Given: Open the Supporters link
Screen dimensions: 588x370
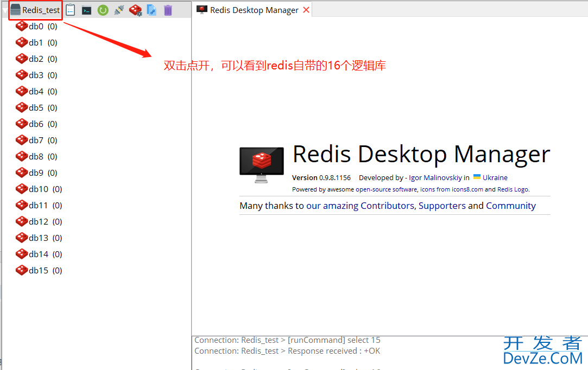Looking at the screenshot, I should 442,206.
